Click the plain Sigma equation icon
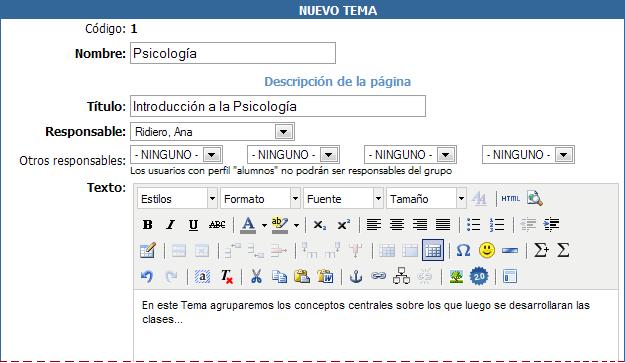 [563, 251]
